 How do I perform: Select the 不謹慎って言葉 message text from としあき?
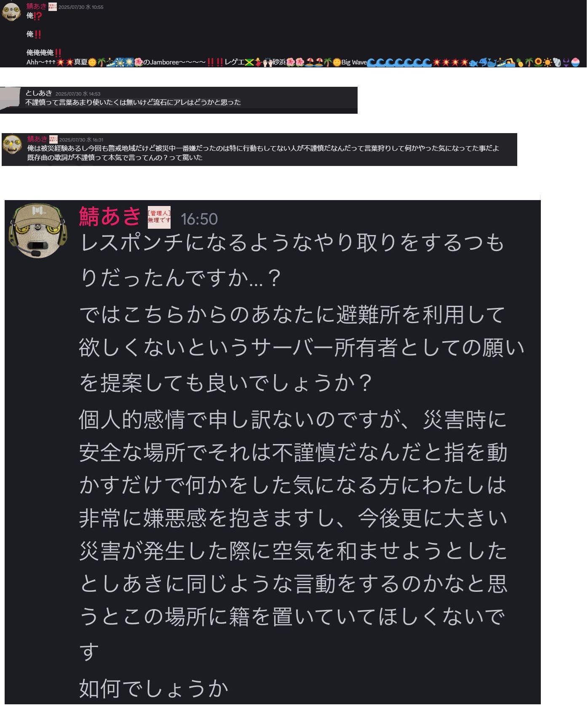(x=133, y=102)
